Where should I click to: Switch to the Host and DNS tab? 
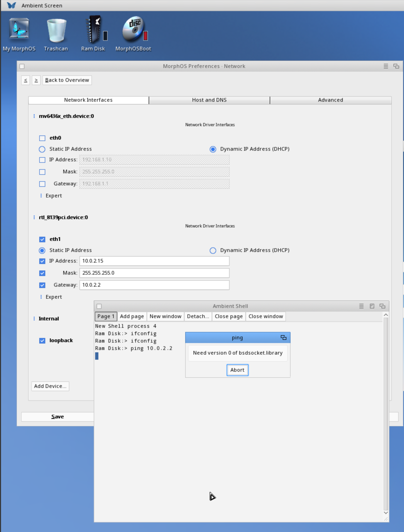coord(209,100)
